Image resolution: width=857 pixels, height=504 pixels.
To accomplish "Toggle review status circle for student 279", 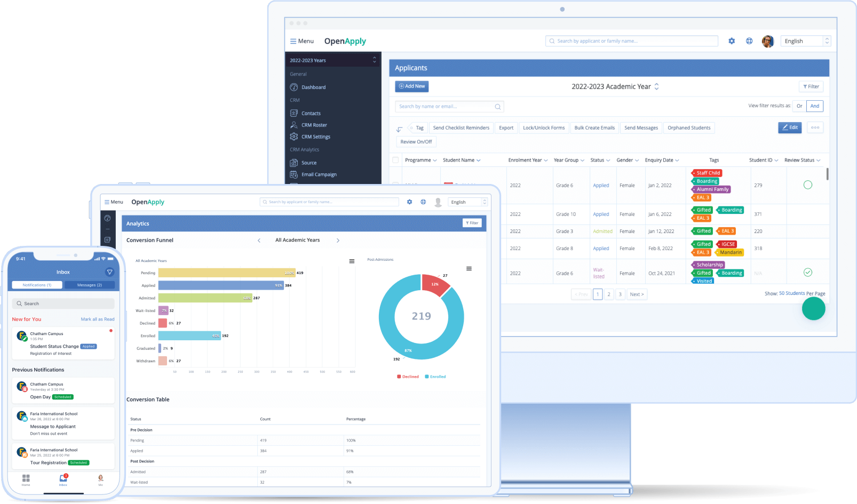I will (807, 185).
